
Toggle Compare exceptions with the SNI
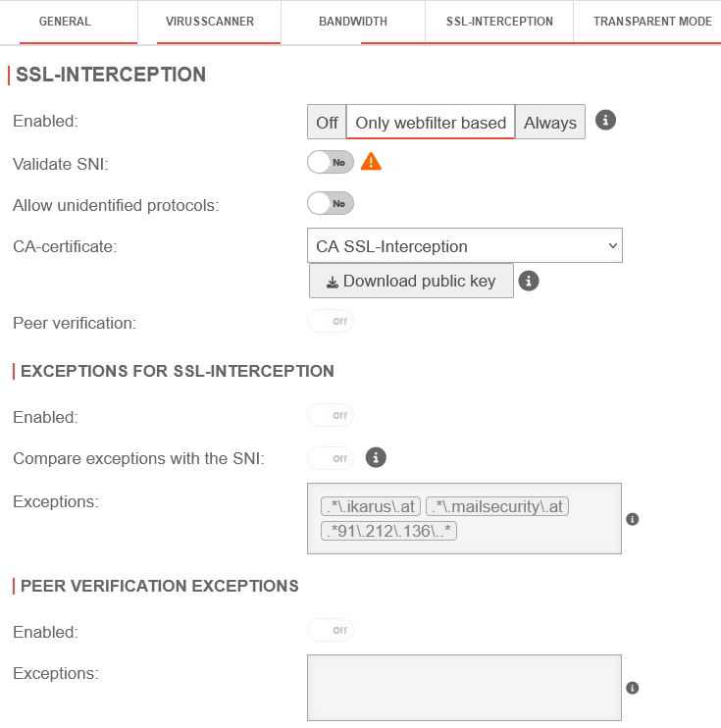pyautogui.click(x=331, y=458)
